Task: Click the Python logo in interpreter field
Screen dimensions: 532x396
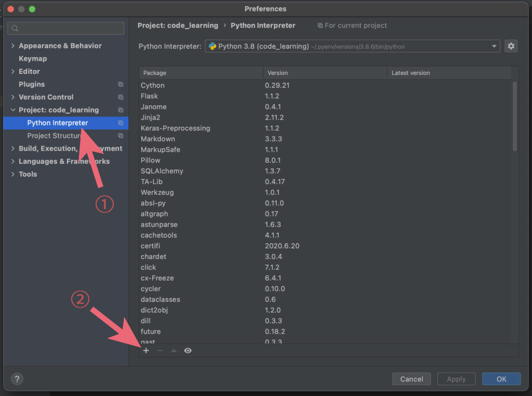Action: click(212, 46)
